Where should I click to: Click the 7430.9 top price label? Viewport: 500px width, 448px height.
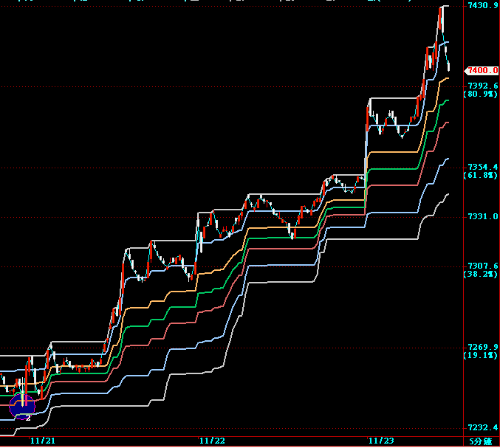pos(482,6)
